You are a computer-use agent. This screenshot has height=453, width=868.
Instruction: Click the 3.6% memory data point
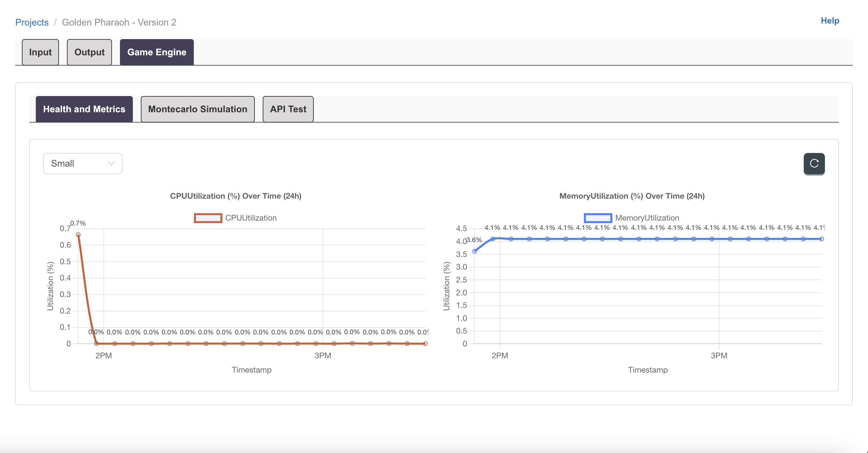tap(474, 251)
